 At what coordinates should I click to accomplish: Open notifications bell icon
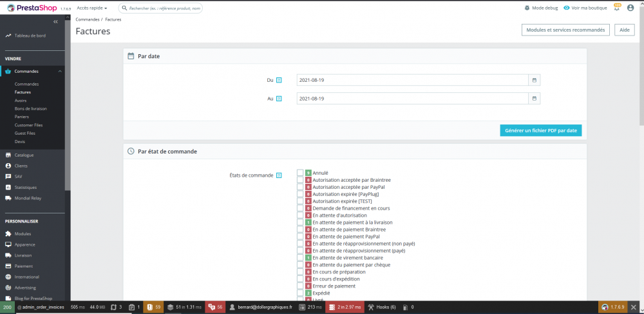(616, 7)
